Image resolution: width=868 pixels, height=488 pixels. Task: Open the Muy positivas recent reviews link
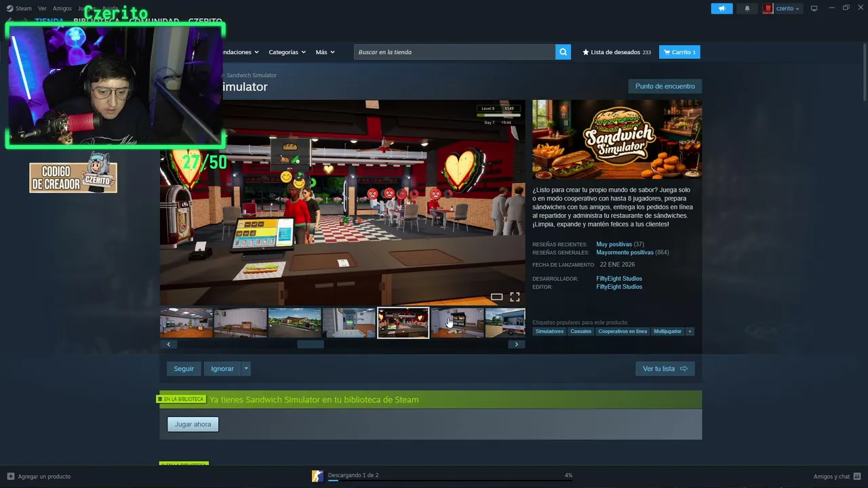click(x=614, y=244)
